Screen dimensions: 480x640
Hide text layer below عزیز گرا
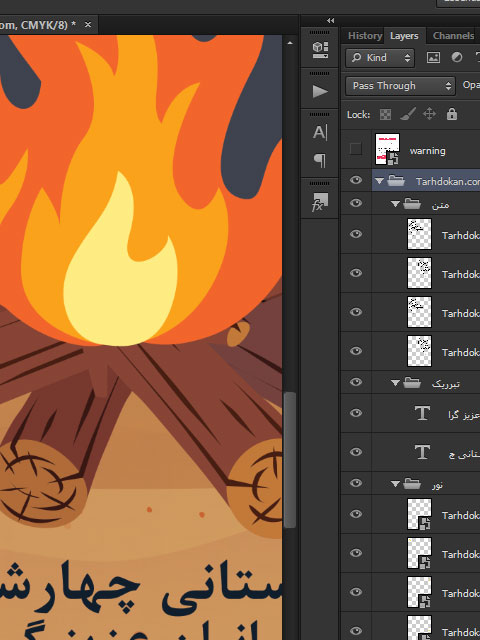[x=356, y=452]
